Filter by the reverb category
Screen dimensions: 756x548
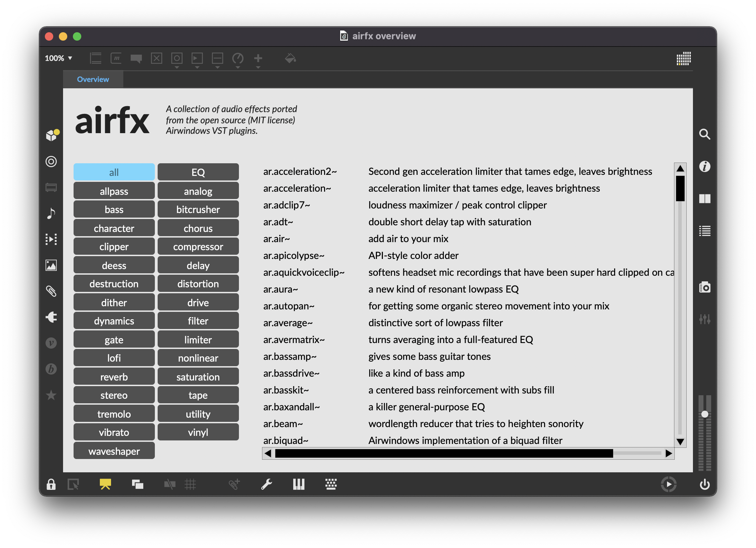coord(114,377)
